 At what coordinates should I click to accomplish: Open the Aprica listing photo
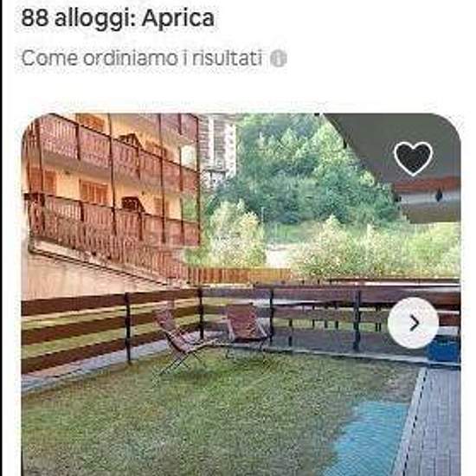[x=241, y=294]
